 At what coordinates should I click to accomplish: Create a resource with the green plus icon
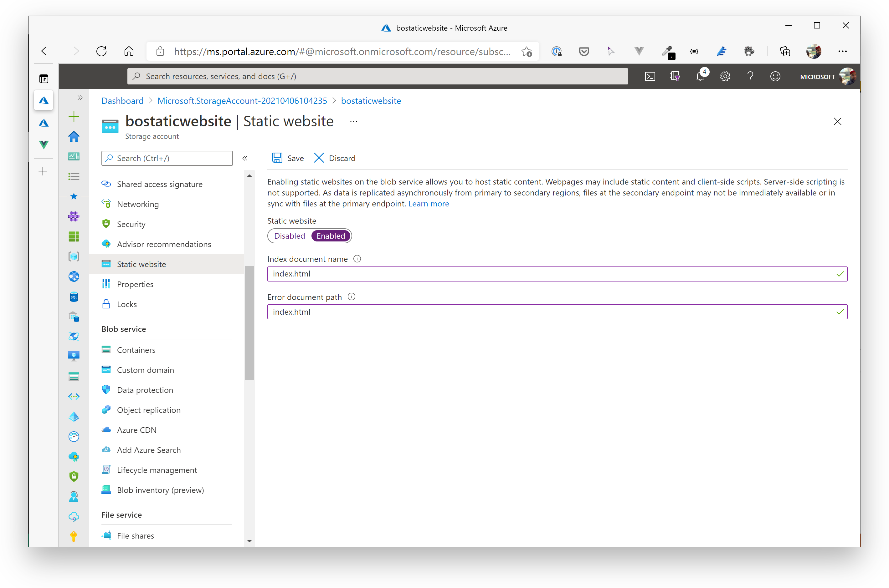pyautogui.click(x=74, y=116)
